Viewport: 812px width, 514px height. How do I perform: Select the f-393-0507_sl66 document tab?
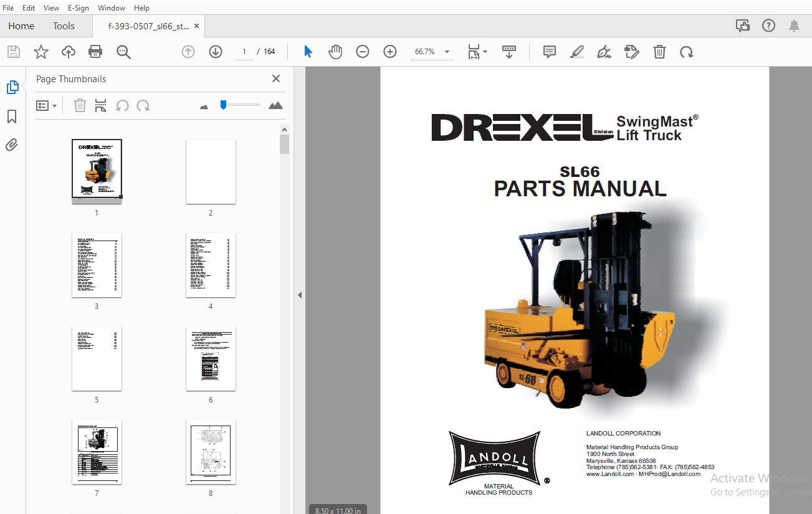148,26
